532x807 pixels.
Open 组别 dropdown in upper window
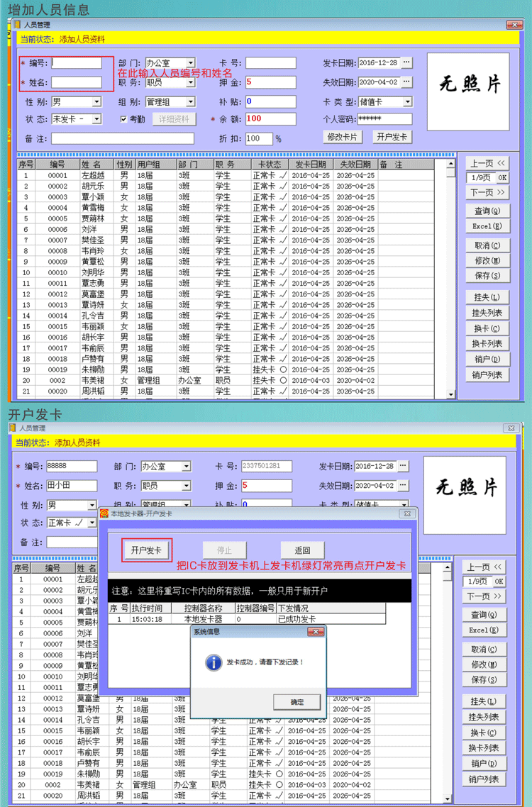click(x=191, y=102)
